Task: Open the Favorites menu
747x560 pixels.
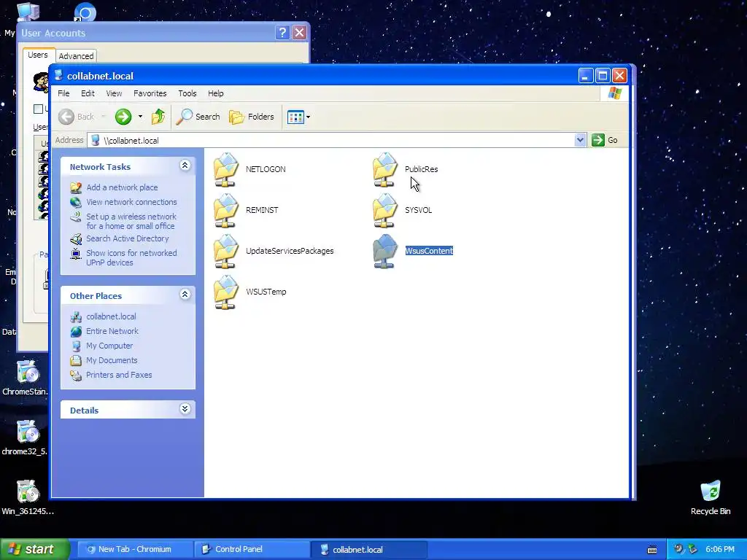Action: [150, 93]
